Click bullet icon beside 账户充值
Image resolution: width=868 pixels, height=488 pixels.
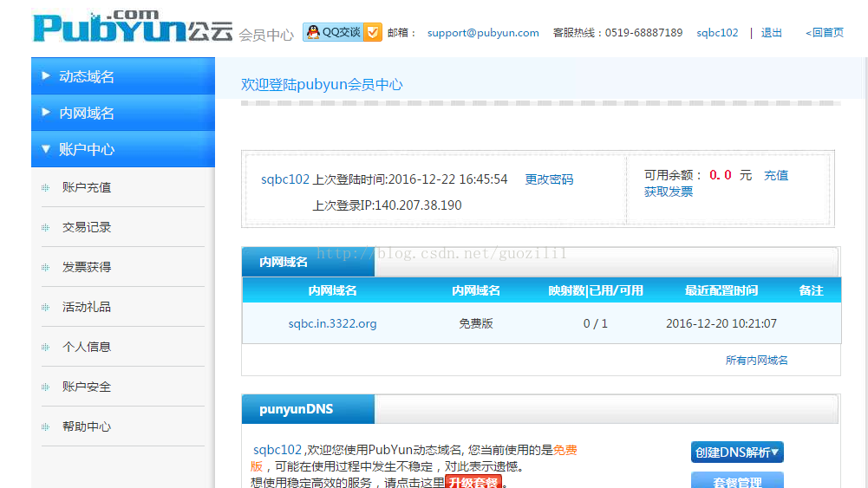pos(45,188)
